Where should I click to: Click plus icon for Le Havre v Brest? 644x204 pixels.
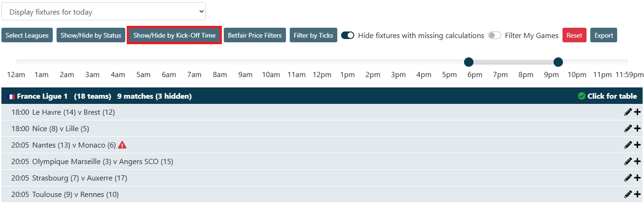click(x=637, y=112)
